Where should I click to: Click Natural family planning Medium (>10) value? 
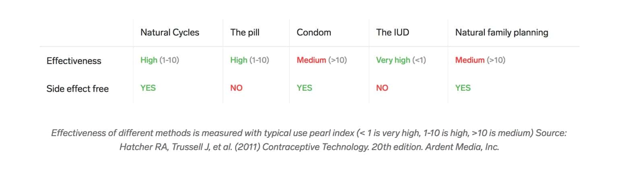click(x=480, y=60)
